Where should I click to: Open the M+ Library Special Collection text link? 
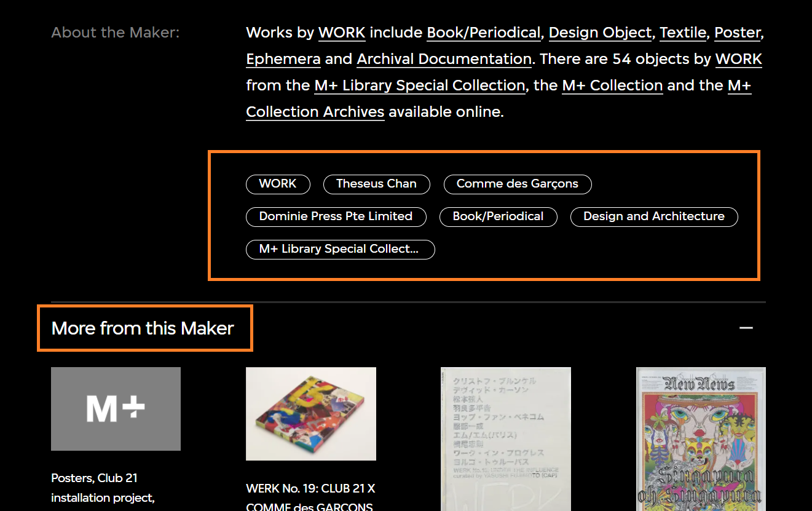point(420,85)
